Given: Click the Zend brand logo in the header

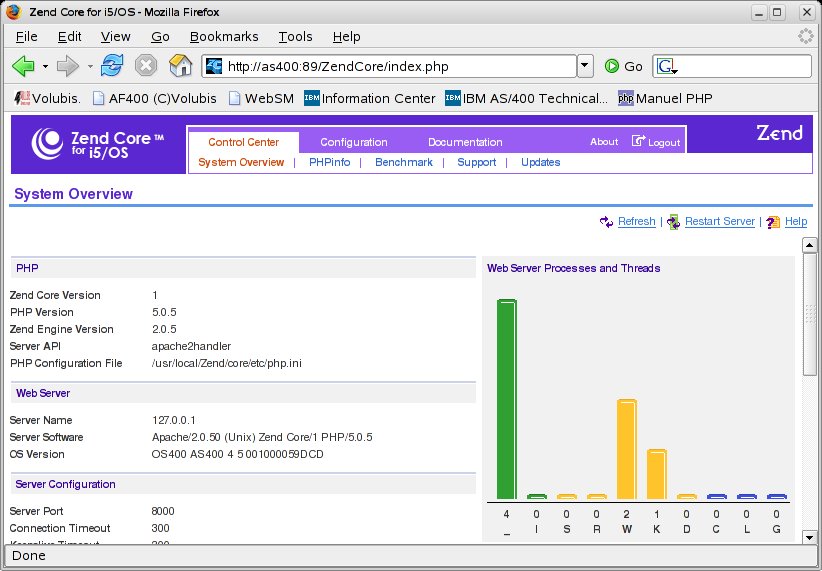Looking at the screenshot, I should tap(780, 133).
